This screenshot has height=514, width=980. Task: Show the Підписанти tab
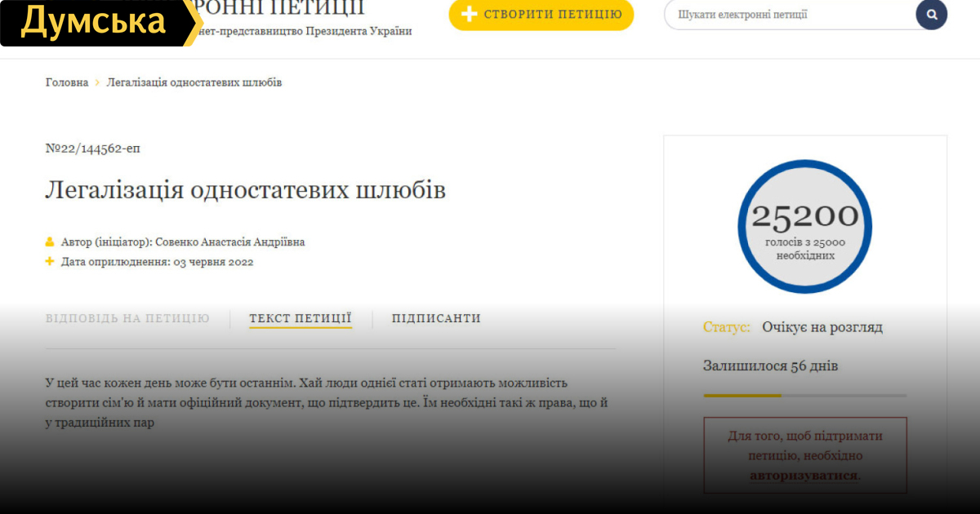[x=436, y=318]
